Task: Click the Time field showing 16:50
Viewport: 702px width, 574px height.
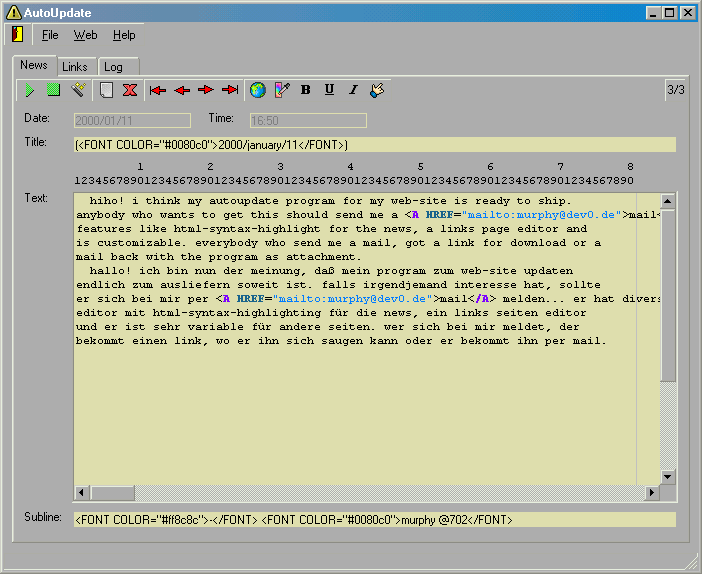Action: [x=308, y=120]
